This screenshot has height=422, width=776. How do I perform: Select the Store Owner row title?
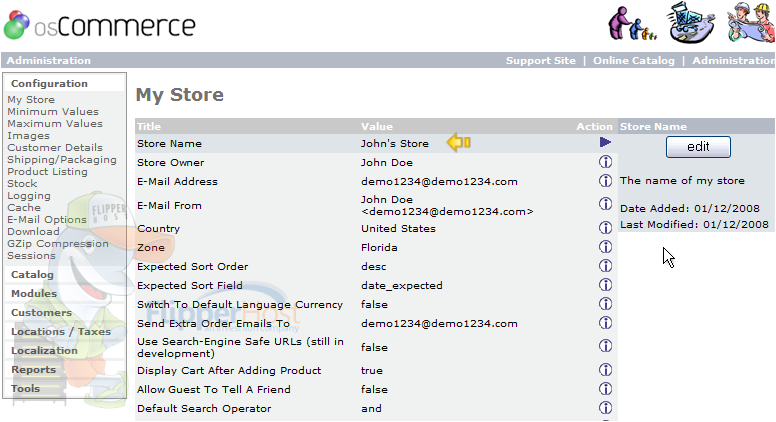coord(170,162)
